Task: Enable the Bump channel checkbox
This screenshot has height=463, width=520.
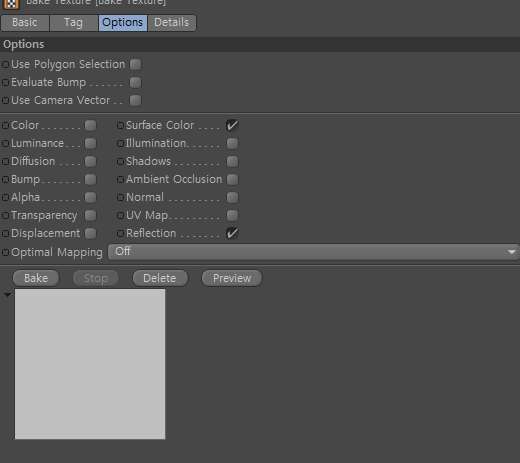Action: 90,179
